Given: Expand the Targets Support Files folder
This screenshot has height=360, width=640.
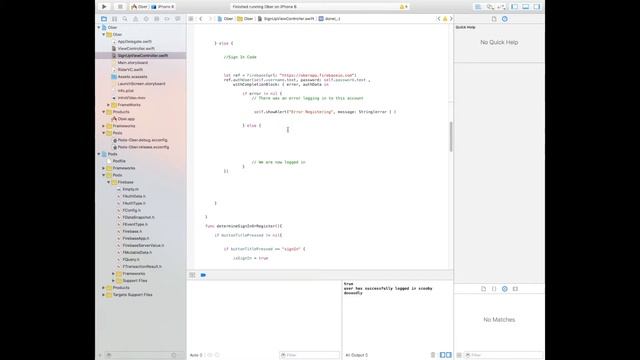Looking at the screenshot, I should (x=104, y=295).
